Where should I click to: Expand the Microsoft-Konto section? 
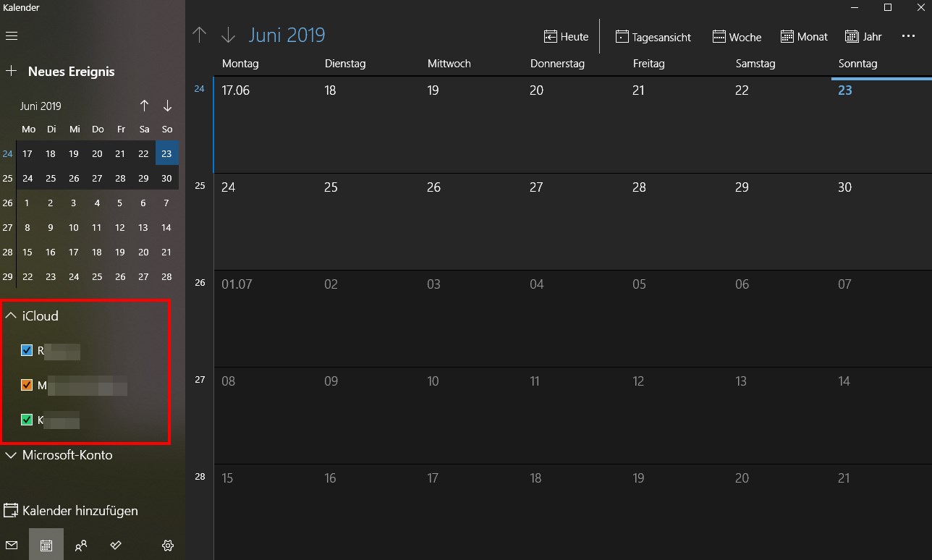pyautogui.click(x=59, y=455)
